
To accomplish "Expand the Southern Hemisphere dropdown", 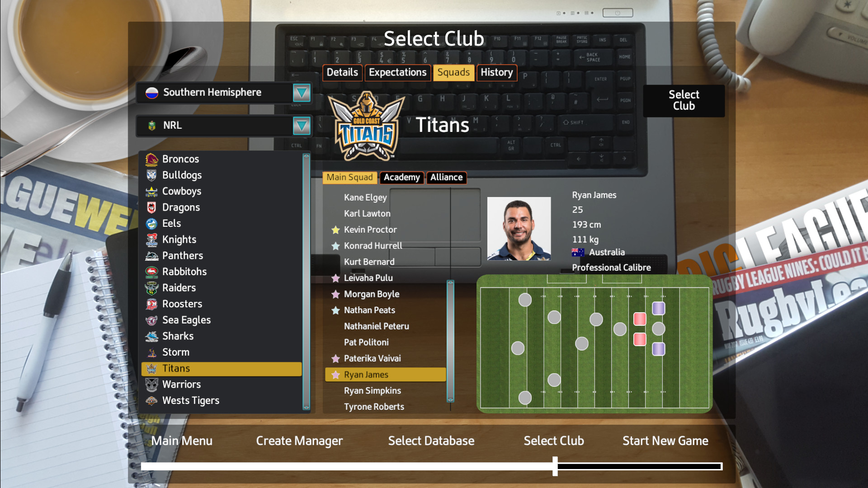I will 302,92.
